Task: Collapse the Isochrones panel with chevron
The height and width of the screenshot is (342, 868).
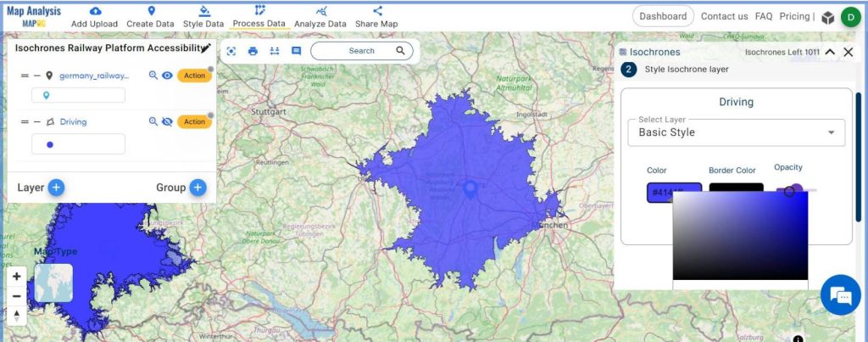Action: tap(830, 52)
